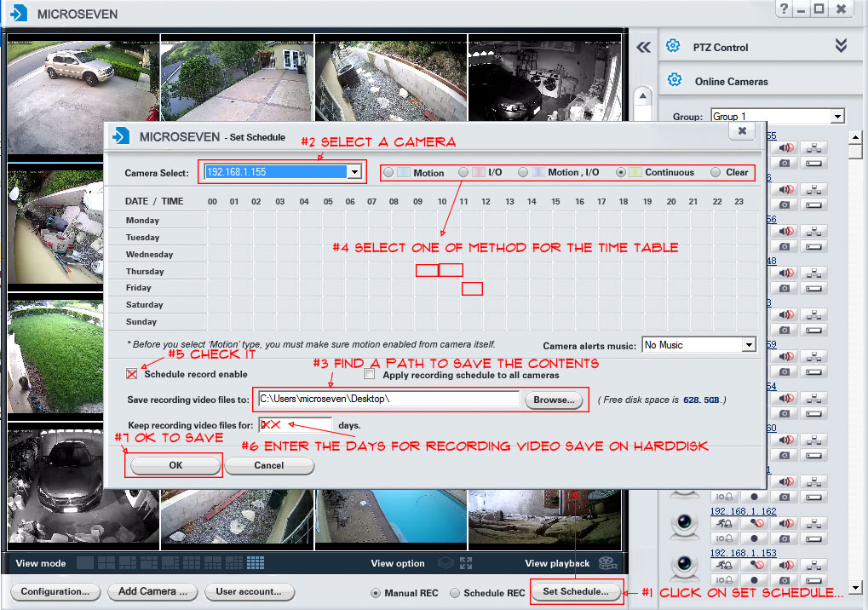Screen dimensions: 868x610
Task: Take a snapshot for camera 192.168.1.153
Action: [785, 580]
